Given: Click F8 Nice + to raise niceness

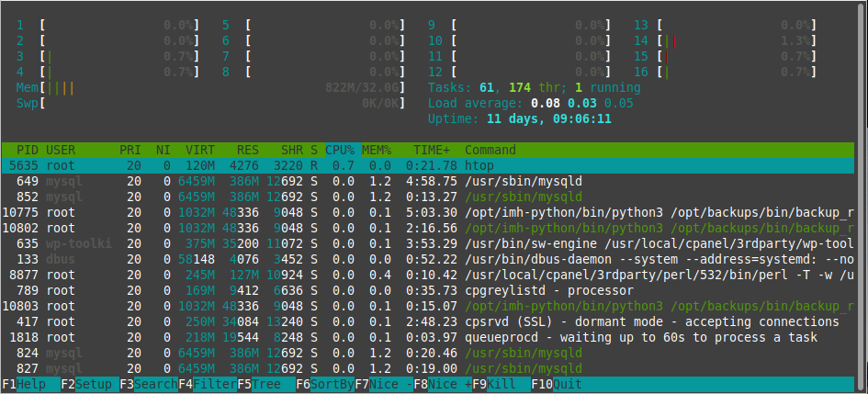Looking at the screenshot, I should click(x=443, y=384).
